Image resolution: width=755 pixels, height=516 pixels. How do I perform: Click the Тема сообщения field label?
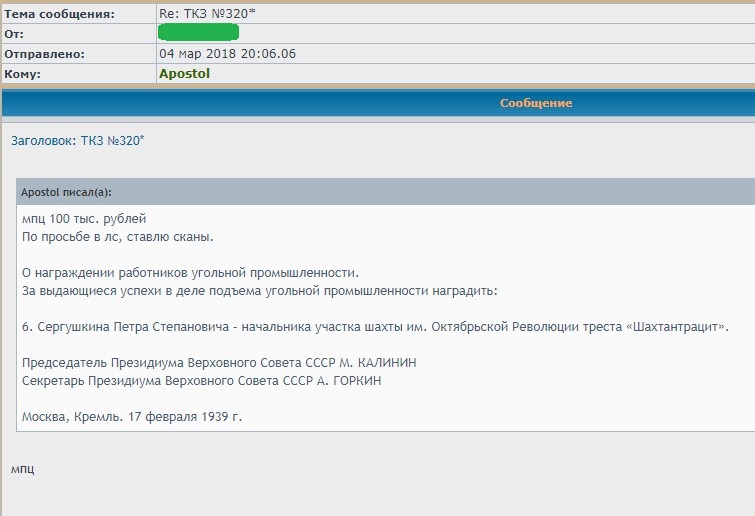click(59, 14)
